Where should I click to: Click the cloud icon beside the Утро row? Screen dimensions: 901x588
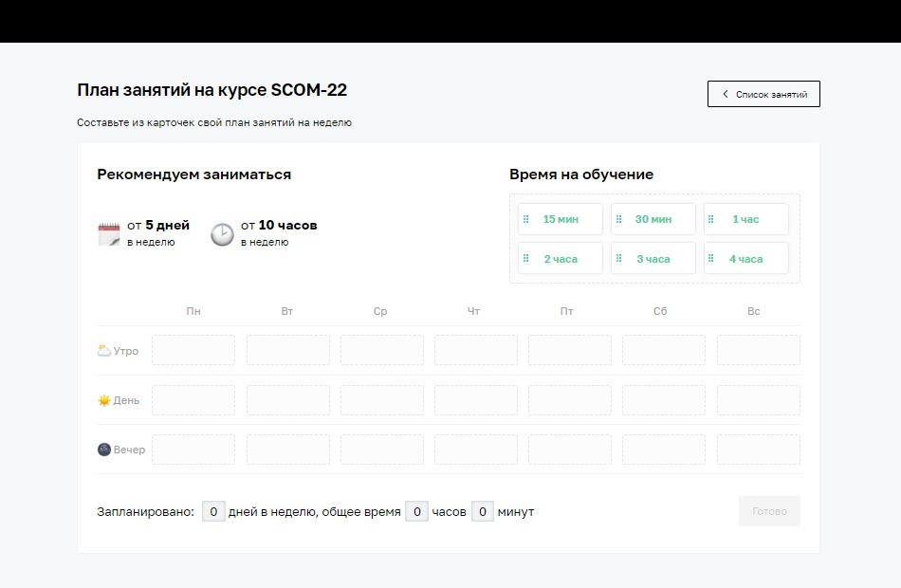point(104,350)
